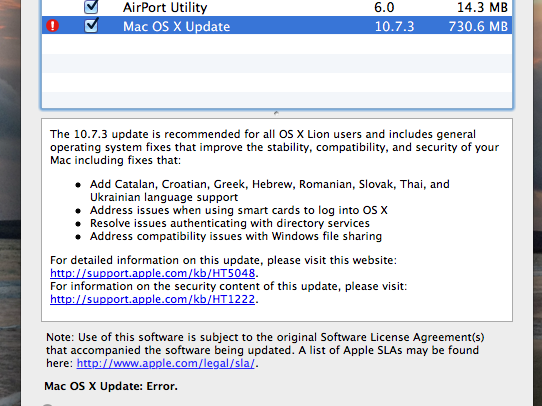Image resolution: width=542 pixels, height=406 pixels.
Task: Click the red error icon beside Mac OS X Update
Action: pos(53,26)
